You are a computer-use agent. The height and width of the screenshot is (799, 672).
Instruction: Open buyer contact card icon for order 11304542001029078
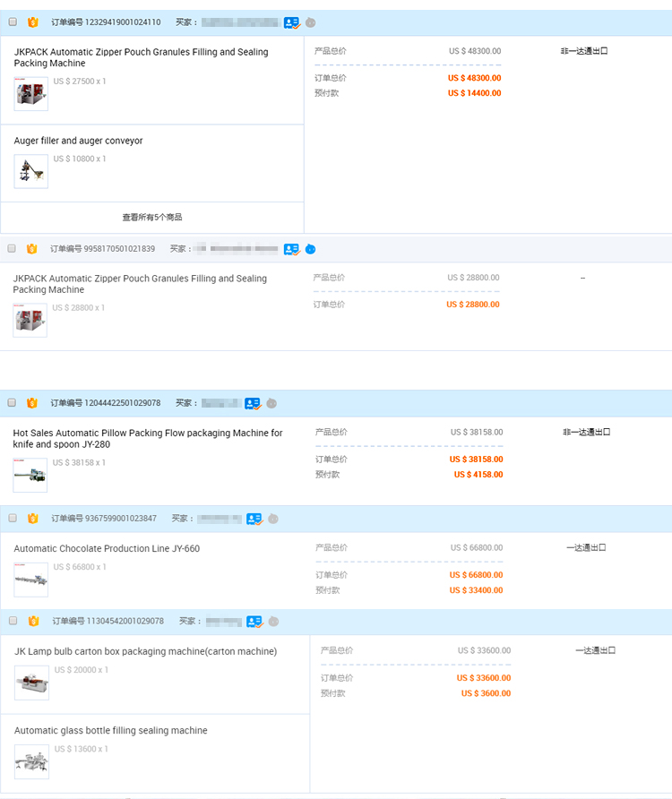[x=254, y=622]
